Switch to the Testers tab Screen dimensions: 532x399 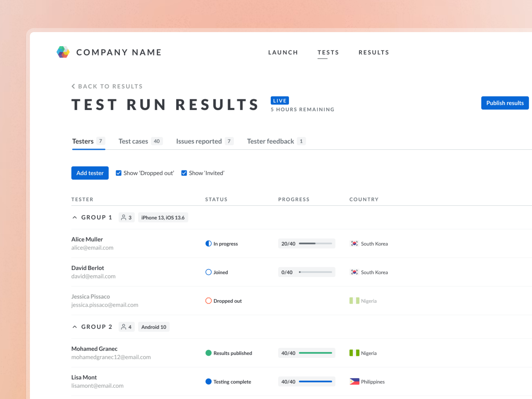coord(88,141)
